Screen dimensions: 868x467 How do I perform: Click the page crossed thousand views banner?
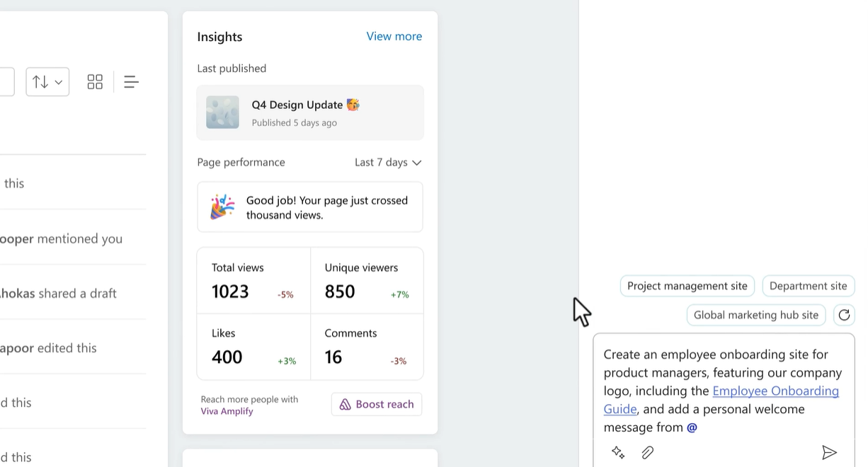(x=310, y=207)
